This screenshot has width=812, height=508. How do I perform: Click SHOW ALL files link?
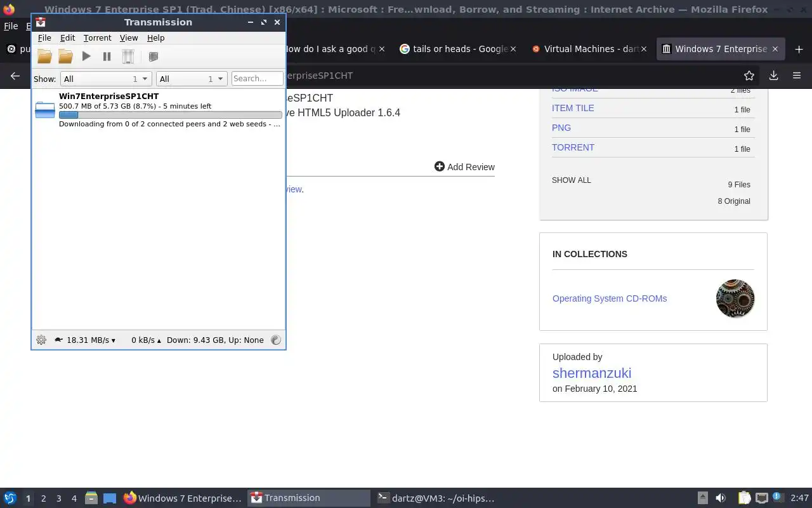coord(571,180)
